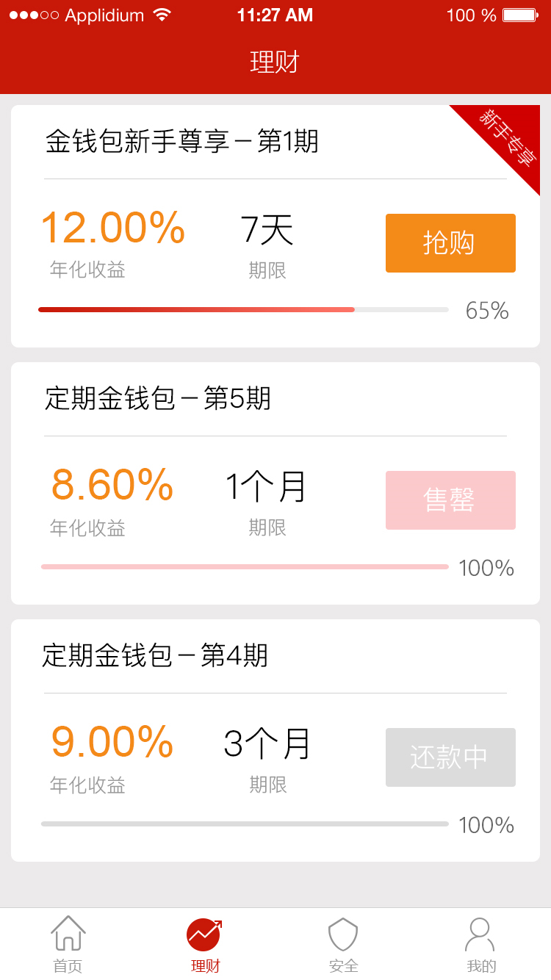Image resolution: width=551 pixels, height=980 pixels.
Task: Click the 65% red progress bar
Action: coord(197,310)
